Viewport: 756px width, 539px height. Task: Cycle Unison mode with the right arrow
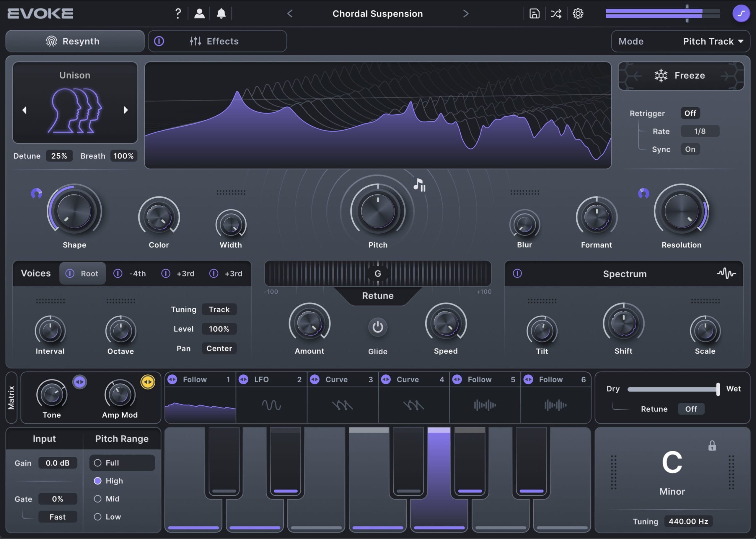click(126, 109)
